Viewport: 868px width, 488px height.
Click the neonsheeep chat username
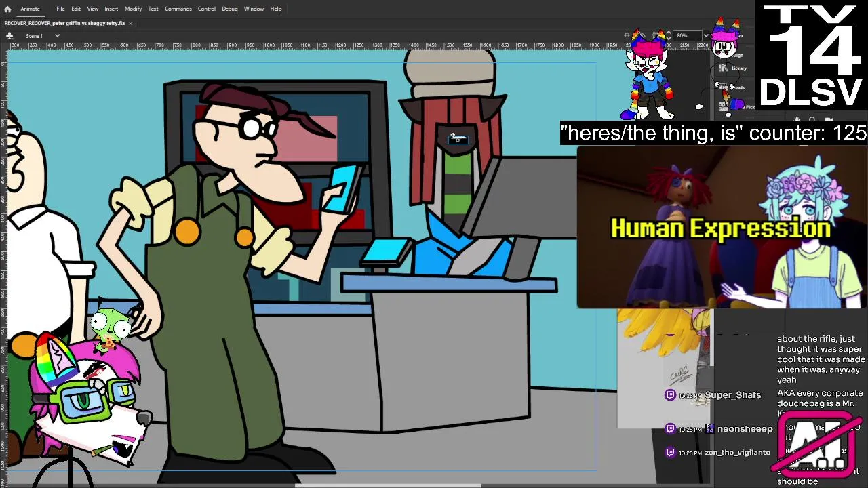[x=745, y=428]
